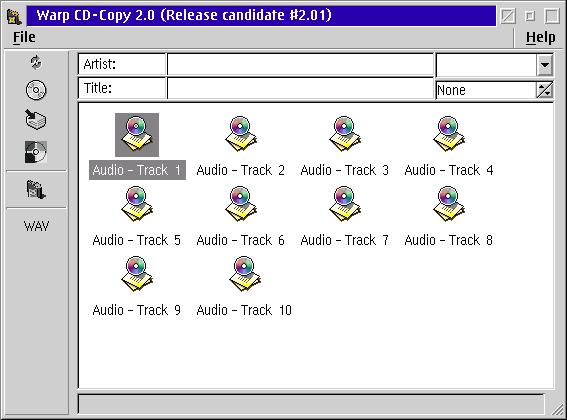The width and height of the screenshot is (567, 420).
Task: Select the Audio - Track 4 icon
Action: [449, 134]
